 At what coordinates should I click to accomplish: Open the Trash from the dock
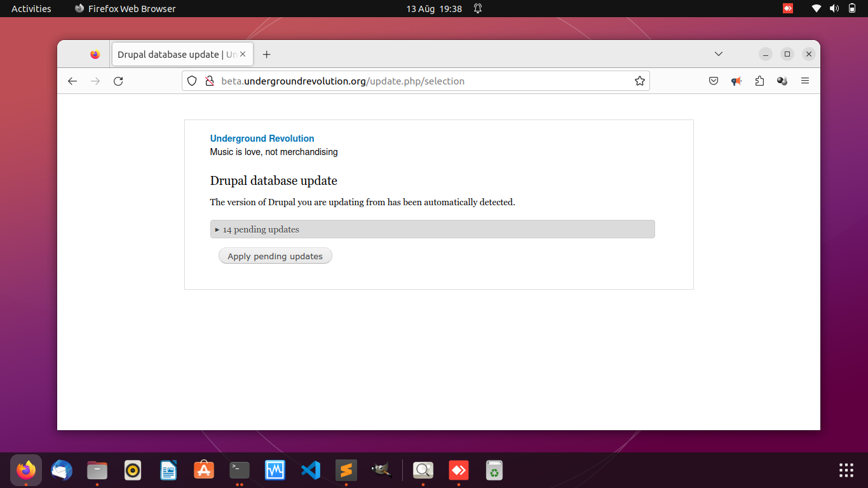click(494, 470)
